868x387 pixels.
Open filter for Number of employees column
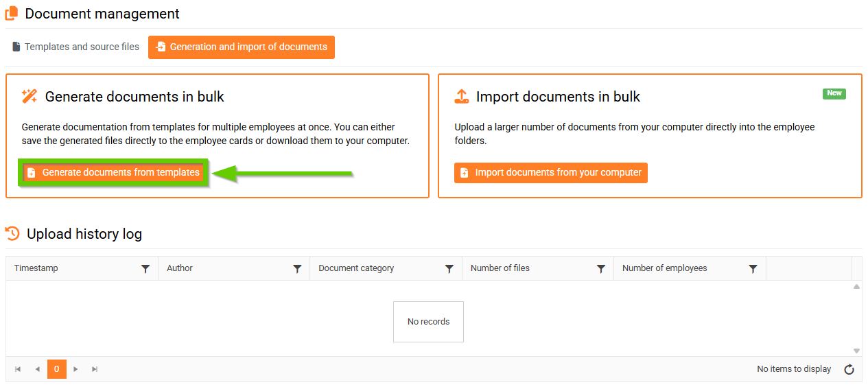[753, 269]
